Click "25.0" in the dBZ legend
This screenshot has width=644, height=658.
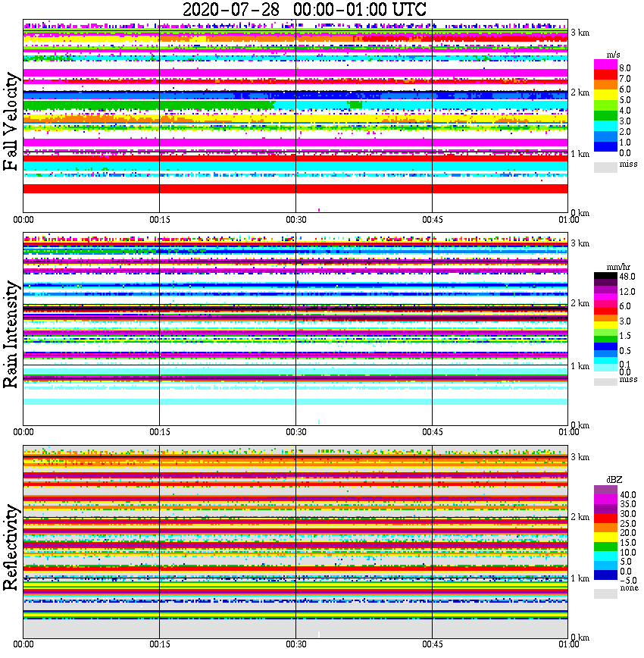point(628,523)
